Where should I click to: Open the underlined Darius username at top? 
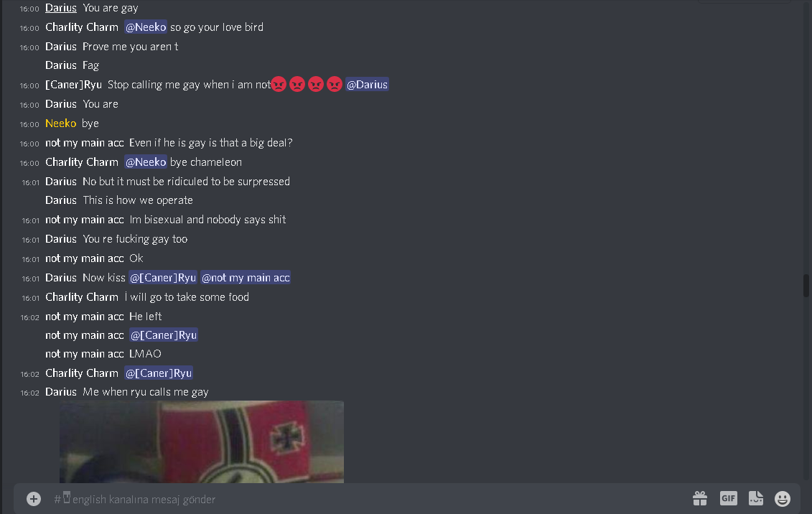pos(60,8)
